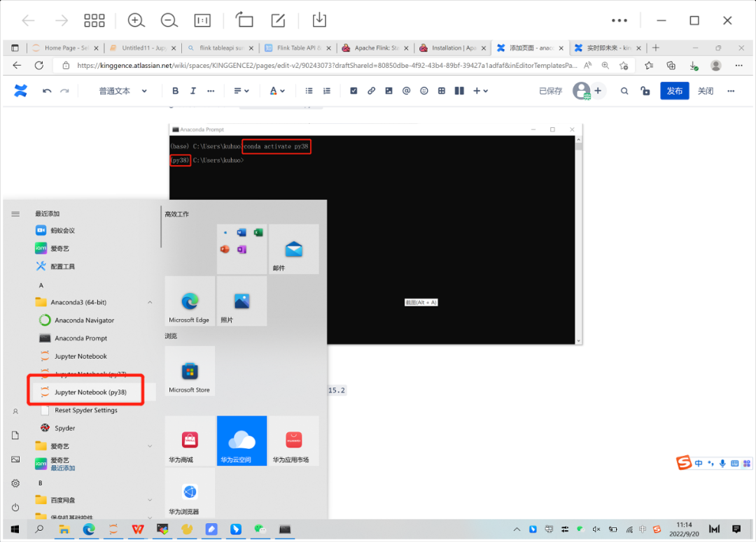The image size is (756, 542).
Task: Expand the 爱奇艺 folder in Start menu
Action: [150, 446]
